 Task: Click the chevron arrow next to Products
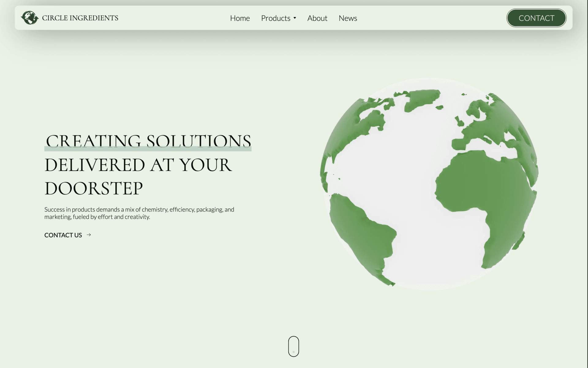pos(295,18)
